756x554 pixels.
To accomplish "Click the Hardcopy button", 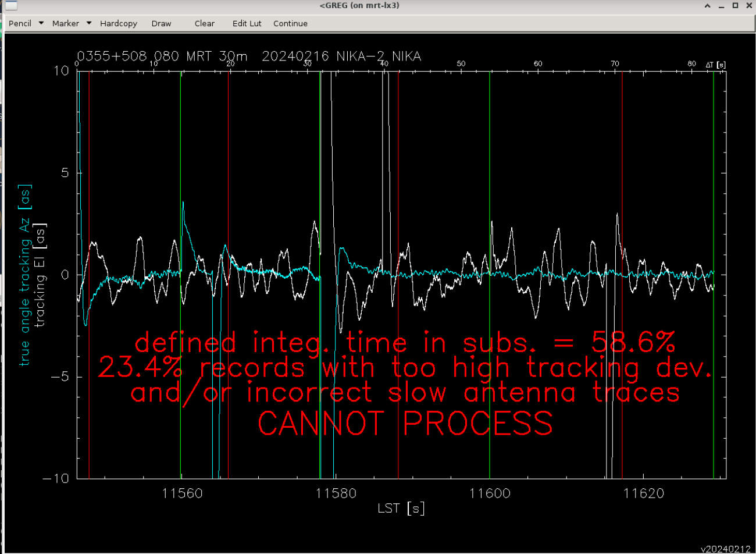I will click(x=119, y=23).
